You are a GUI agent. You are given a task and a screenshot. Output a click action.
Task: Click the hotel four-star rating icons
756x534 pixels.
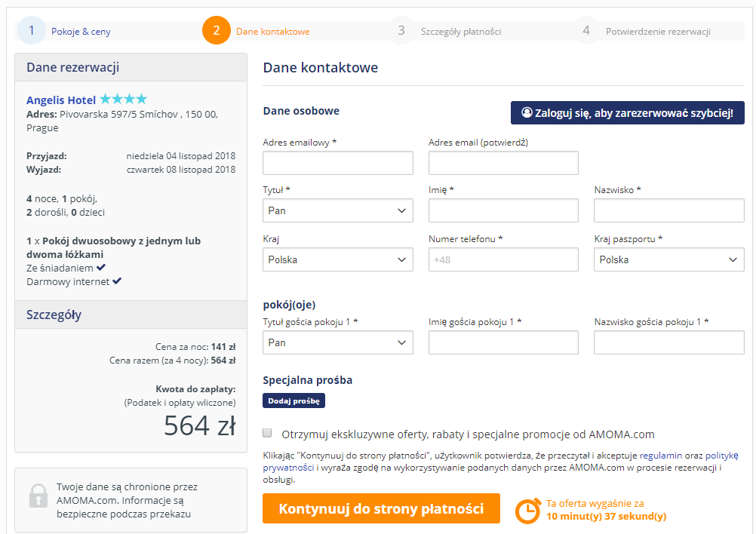123,100
